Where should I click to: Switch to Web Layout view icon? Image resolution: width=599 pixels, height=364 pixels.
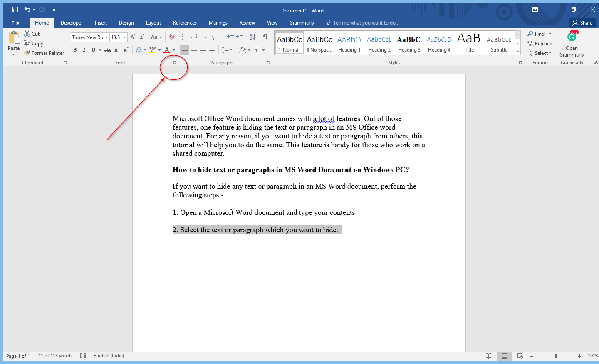point(520,356)
